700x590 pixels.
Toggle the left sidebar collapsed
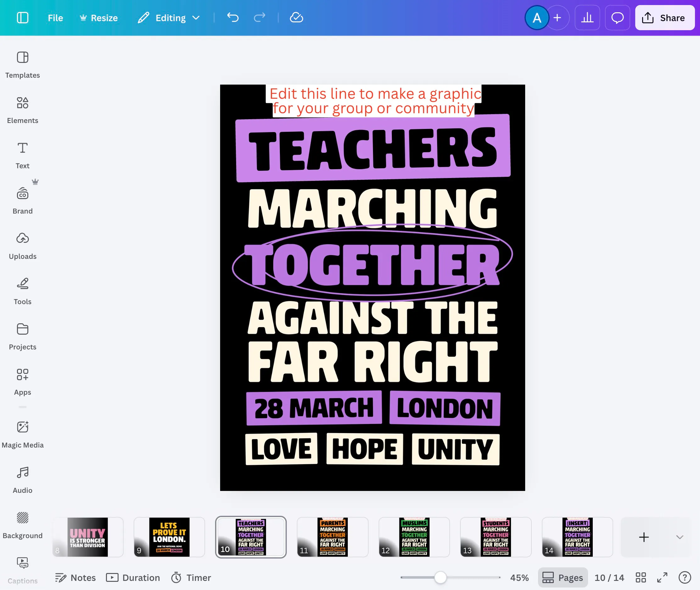[x=22, y=18]
